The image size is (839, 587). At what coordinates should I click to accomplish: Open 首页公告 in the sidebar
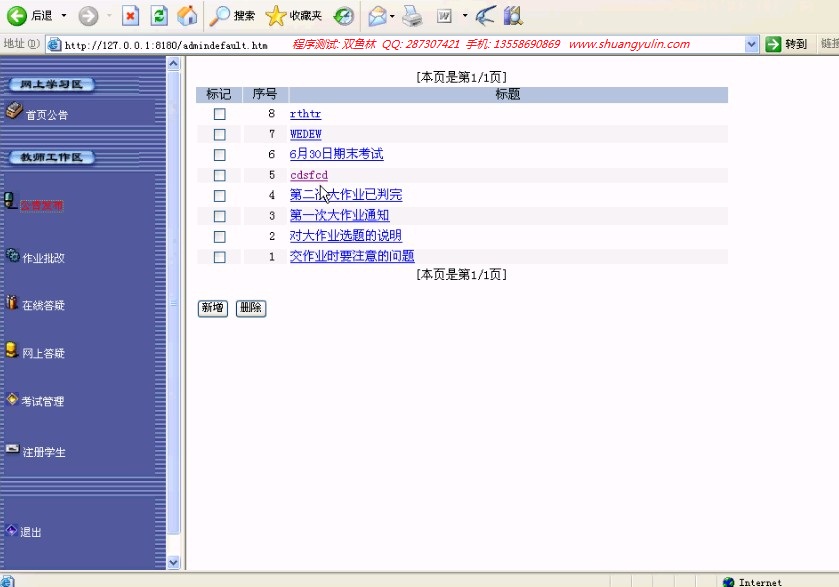47,115
